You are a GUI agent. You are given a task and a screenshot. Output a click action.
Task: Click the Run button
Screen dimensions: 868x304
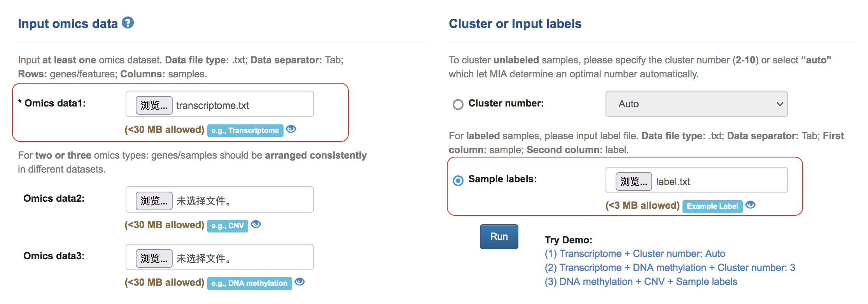pos(499,236)
